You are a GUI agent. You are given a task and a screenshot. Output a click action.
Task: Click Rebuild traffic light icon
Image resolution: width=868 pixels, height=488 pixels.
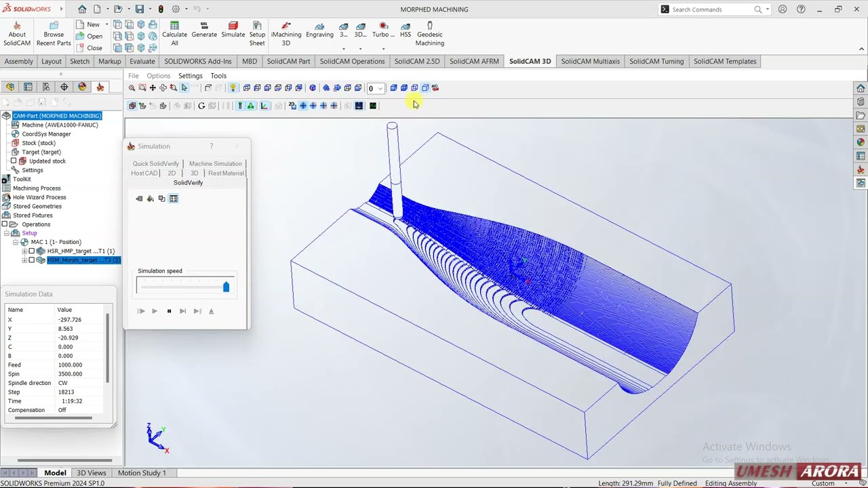click(161, 9)
